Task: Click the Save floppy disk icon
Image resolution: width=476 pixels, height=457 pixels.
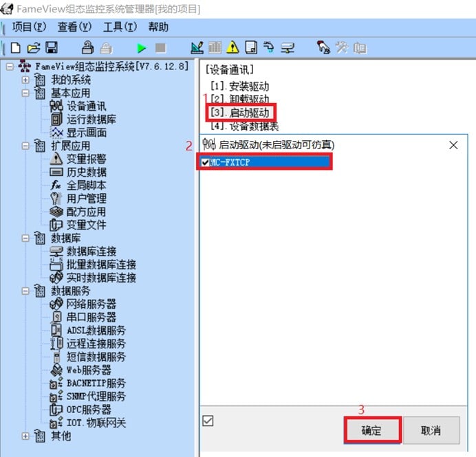Action: pos(52,47)
